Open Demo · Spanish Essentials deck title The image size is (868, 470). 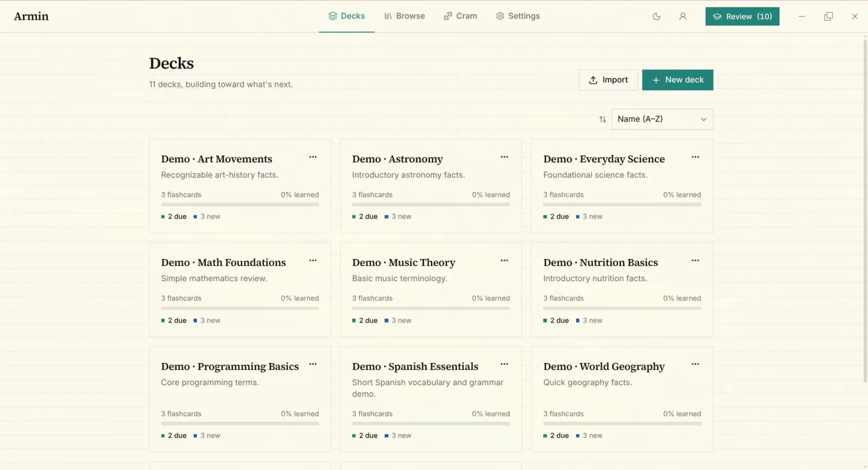pyautogui.click(x=415, y=366)
